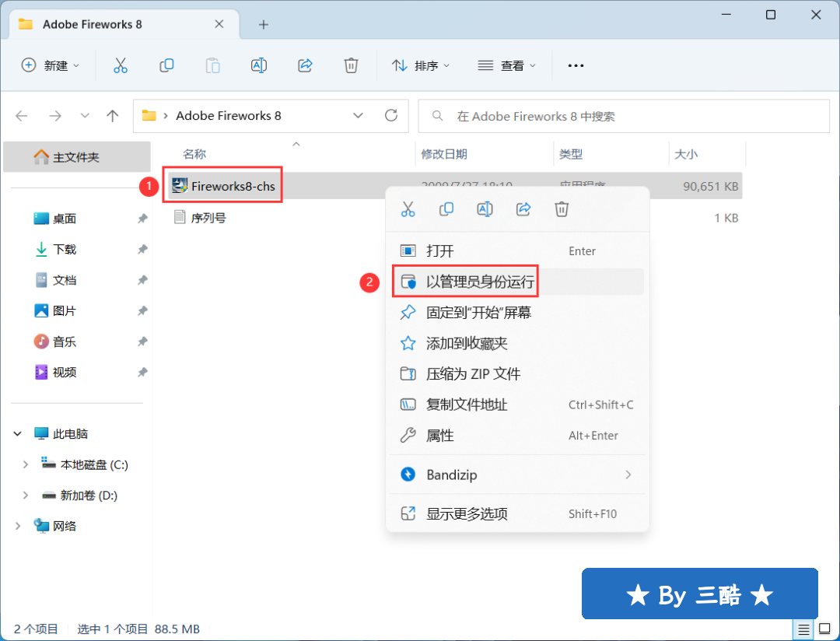This screenshot has width=840, height=641.
Task: Sort by the 类型 column header
Action: pos(571,154)
